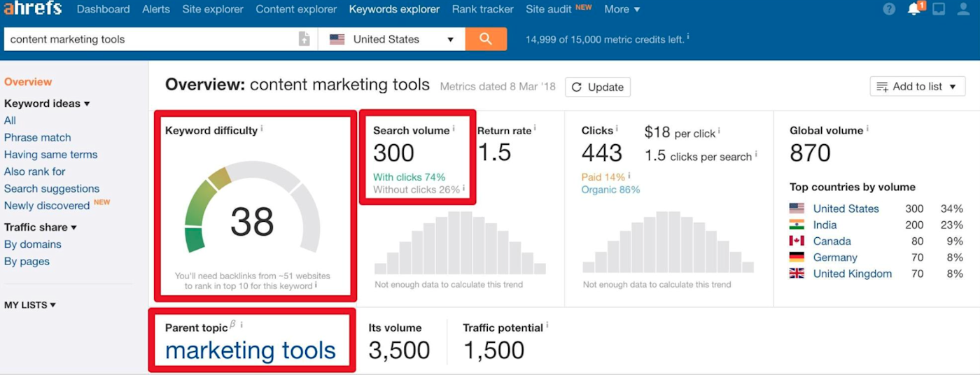Viewport: 980px width, 375px height.
Task: Click the India flag icon
Action: 797,225
